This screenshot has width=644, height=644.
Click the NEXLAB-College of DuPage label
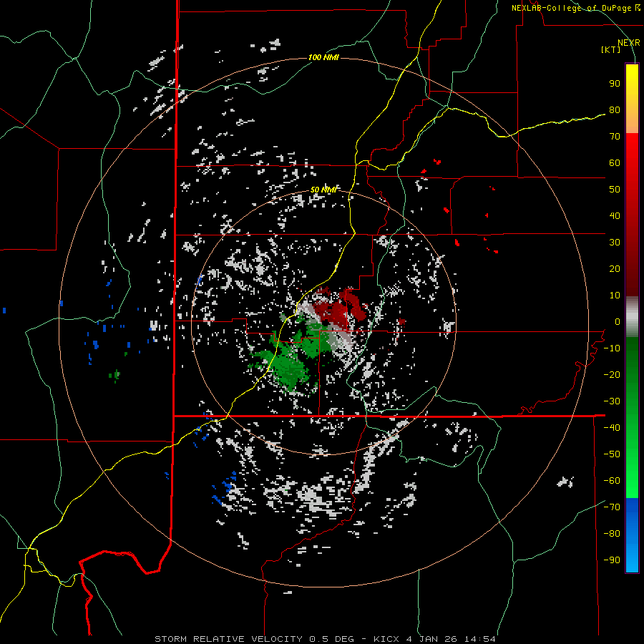[x=576, y=8]
